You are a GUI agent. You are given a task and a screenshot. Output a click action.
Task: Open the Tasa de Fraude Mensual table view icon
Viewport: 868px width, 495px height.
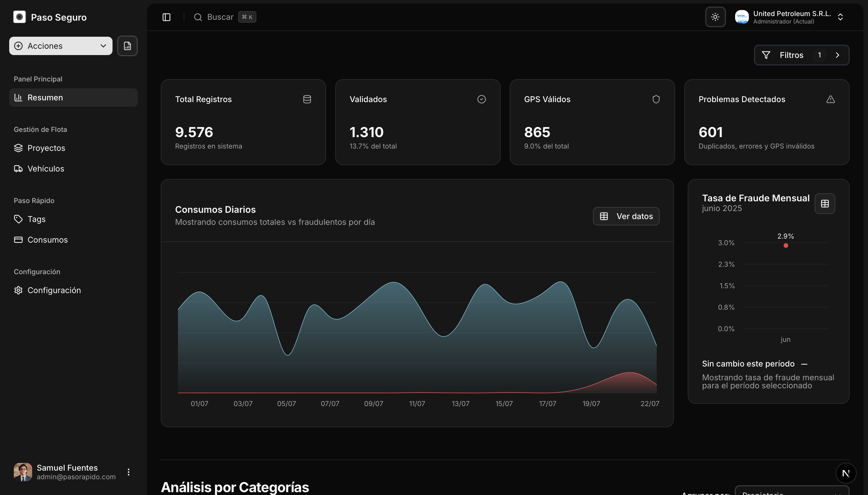click(x=824, y=203)
